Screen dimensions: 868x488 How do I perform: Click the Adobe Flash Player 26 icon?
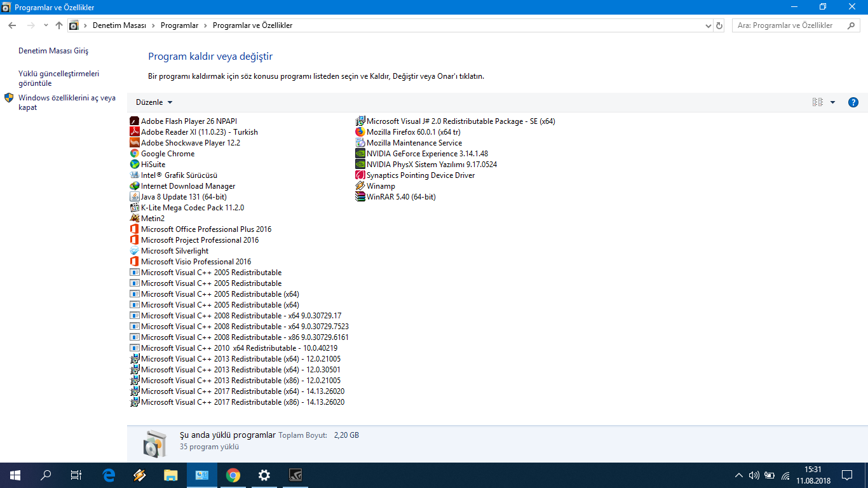pyautogui.click(x=134, y=121)
